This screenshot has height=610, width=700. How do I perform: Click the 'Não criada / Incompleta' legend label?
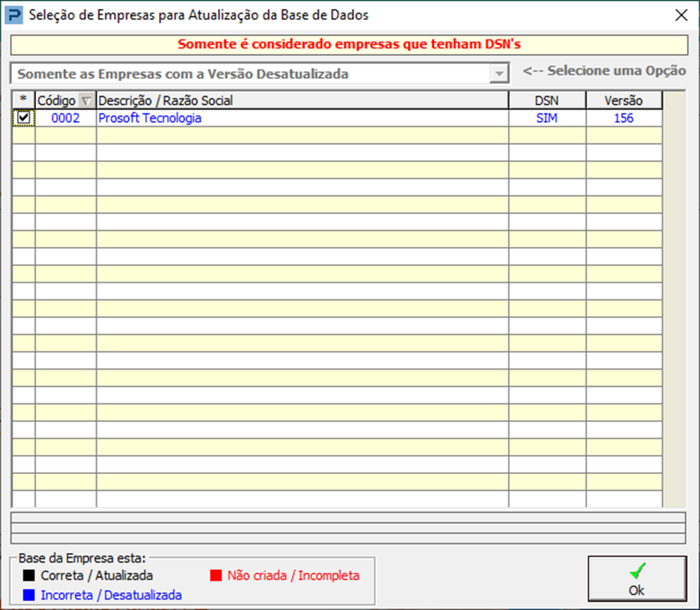(x=293, y=575)
